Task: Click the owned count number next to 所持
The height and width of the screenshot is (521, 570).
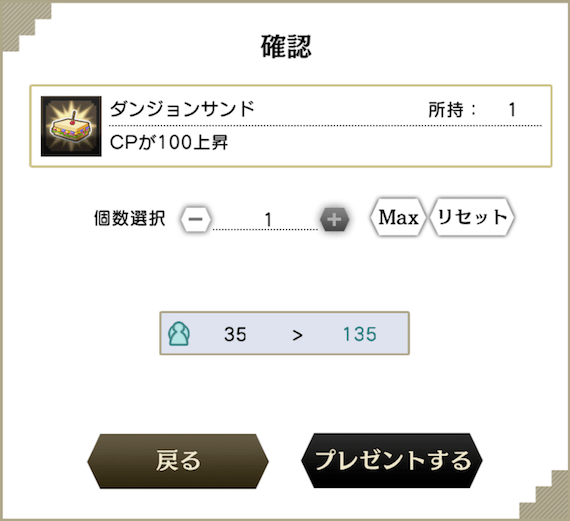Action: point(512,110)
